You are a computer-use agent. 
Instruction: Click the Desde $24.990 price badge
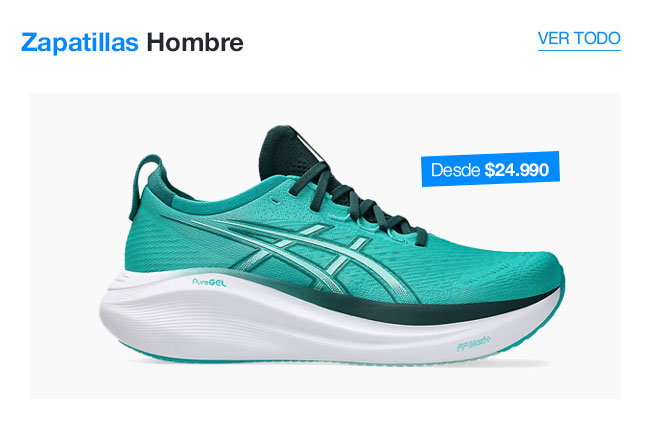(x=490, y=169)
